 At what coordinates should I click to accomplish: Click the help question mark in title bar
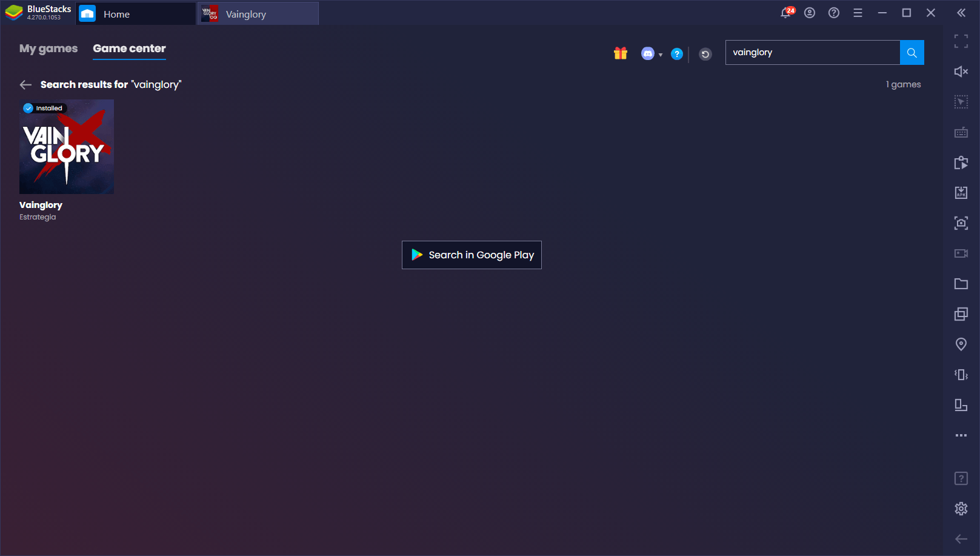834,13
